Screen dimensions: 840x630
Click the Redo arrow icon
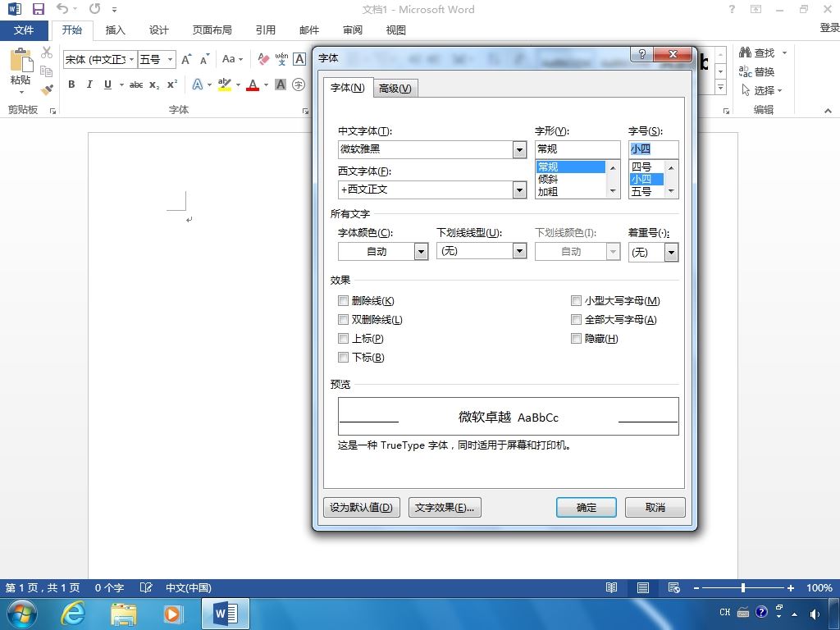(95, 8)
